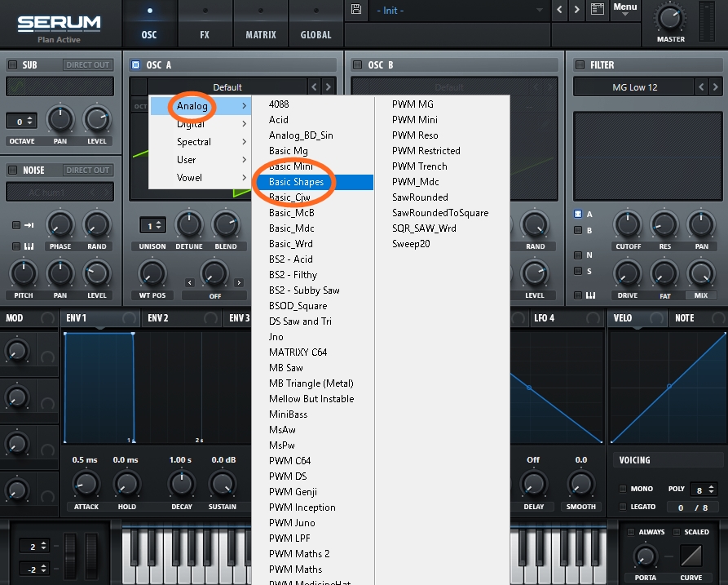Switch to the MATRIX tab
The image size is (728, 585).
(x=261, y=35)
